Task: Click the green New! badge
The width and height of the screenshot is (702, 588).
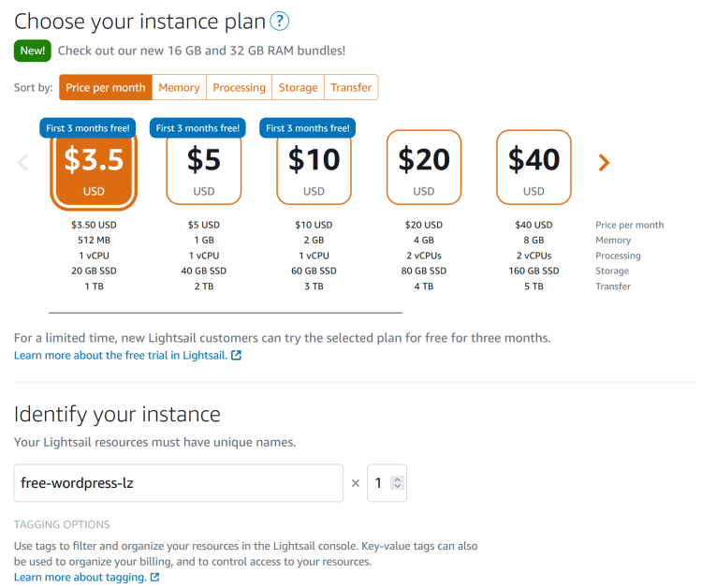Action: (33, 51)
